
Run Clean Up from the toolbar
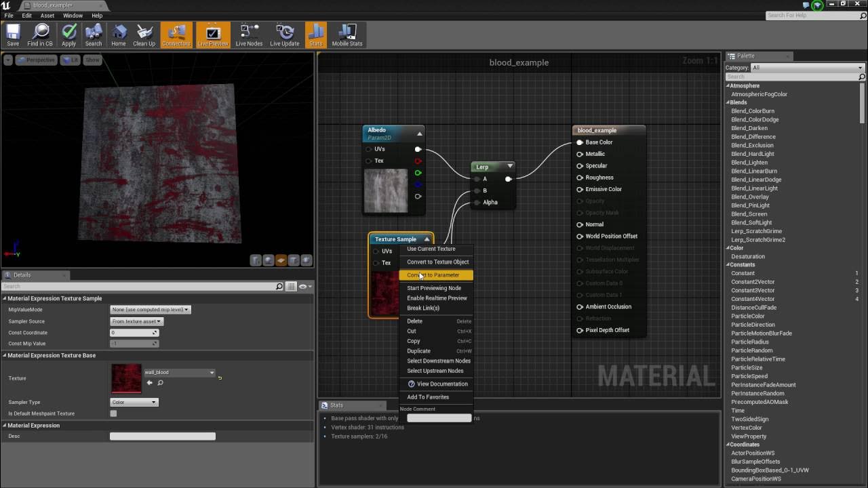144,35
